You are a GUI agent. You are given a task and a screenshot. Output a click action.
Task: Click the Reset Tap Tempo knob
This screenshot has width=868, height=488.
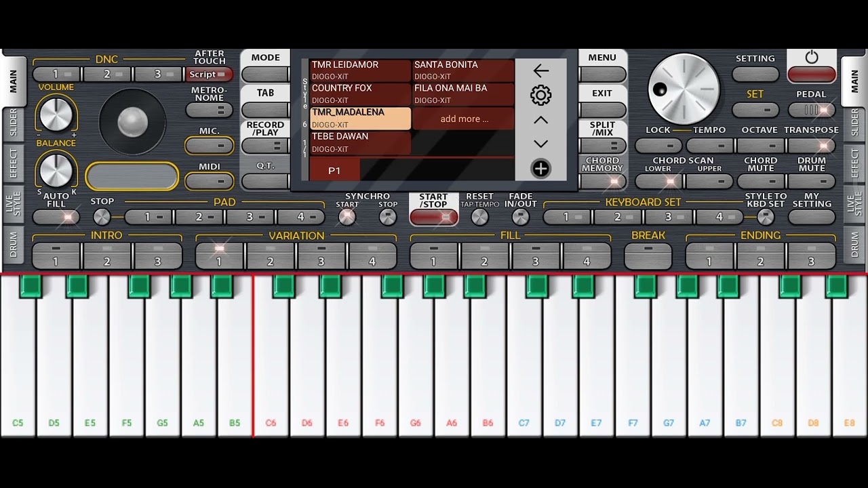479,217
